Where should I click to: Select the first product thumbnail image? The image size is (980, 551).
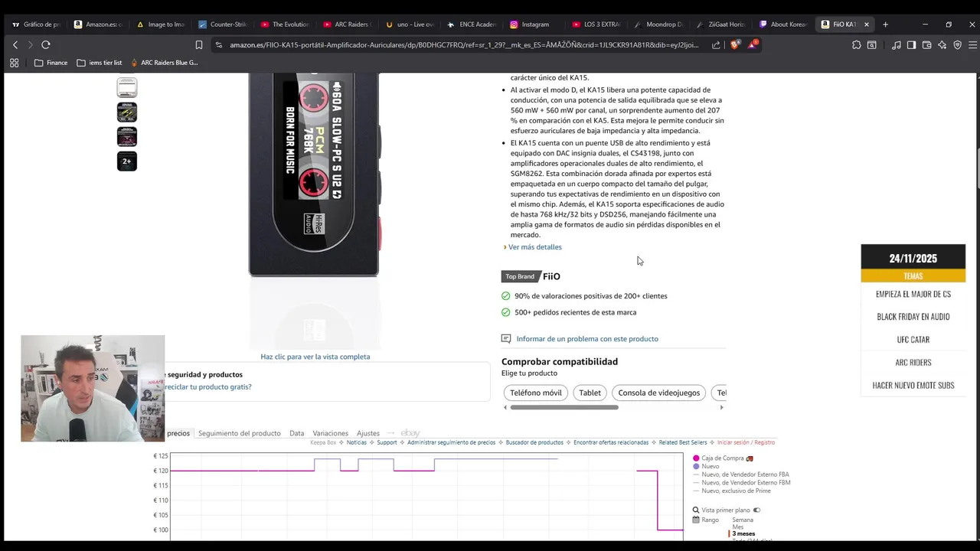point(127,87)
